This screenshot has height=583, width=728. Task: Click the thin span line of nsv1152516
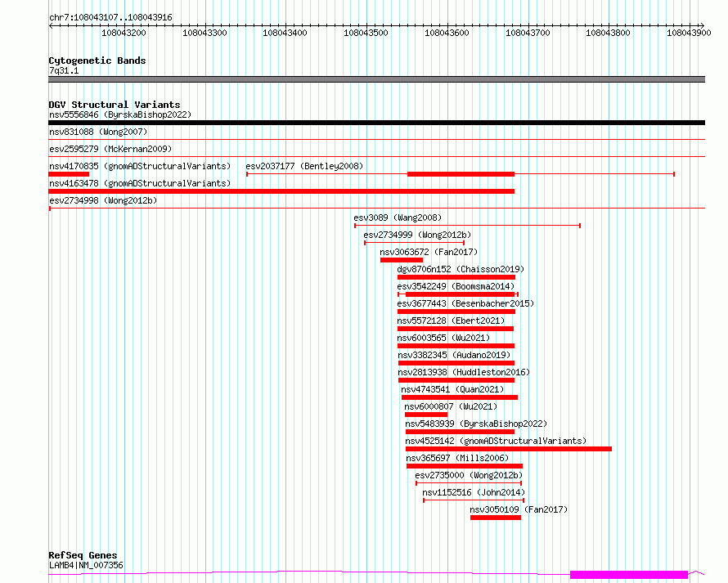tap(474, 500)
